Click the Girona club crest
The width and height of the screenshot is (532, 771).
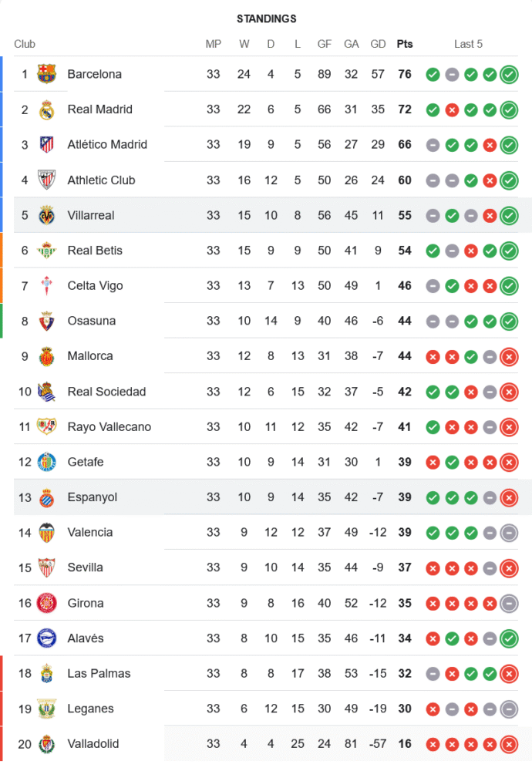click(47, 603)
